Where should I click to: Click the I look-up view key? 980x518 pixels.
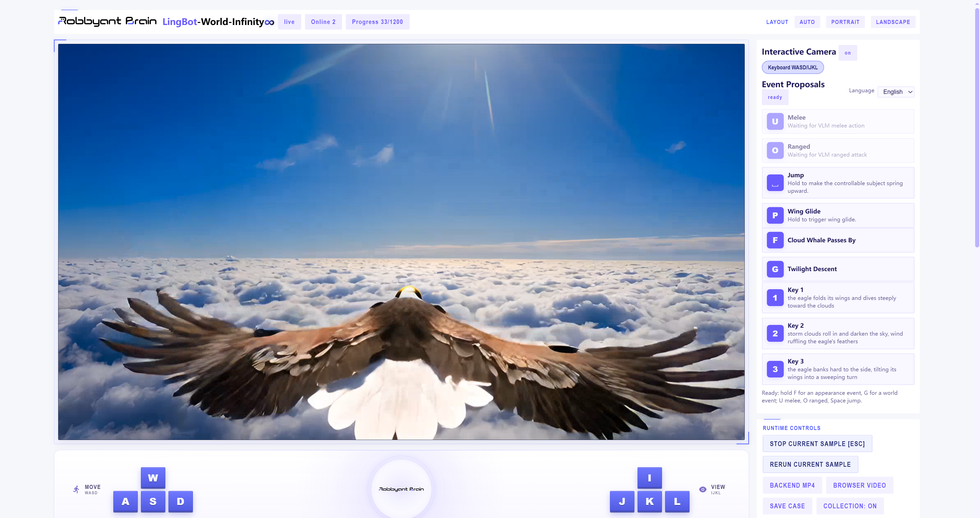tap(650, 478)
